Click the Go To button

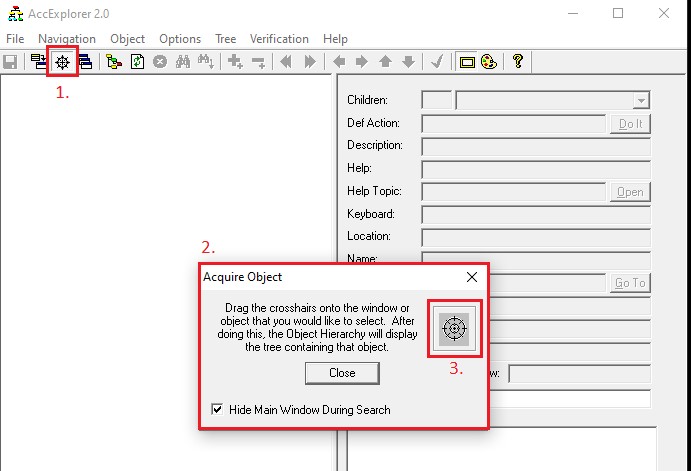630,283
